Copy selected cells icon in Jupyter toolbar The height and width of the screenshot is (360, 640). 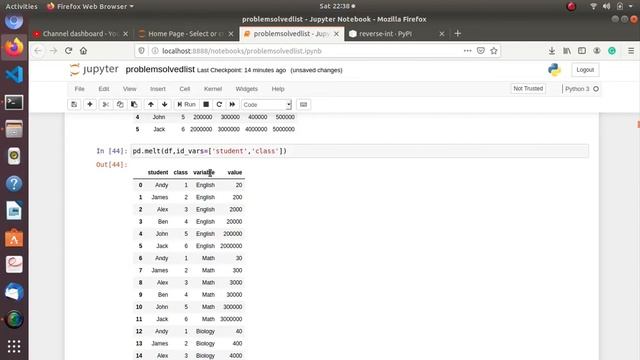[120, 104]
